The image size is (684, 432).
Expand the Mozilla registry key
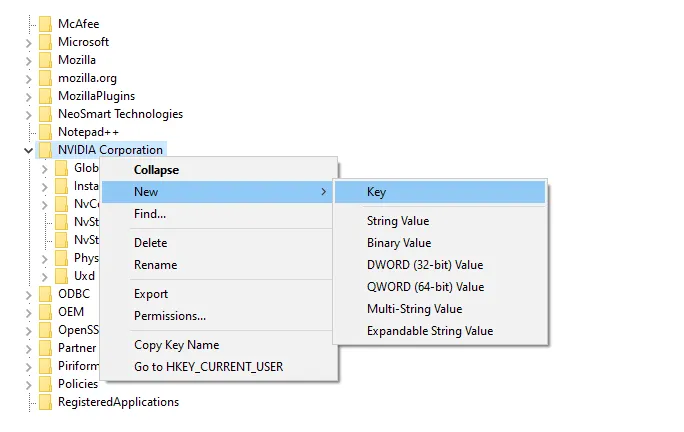pos(28,61)
